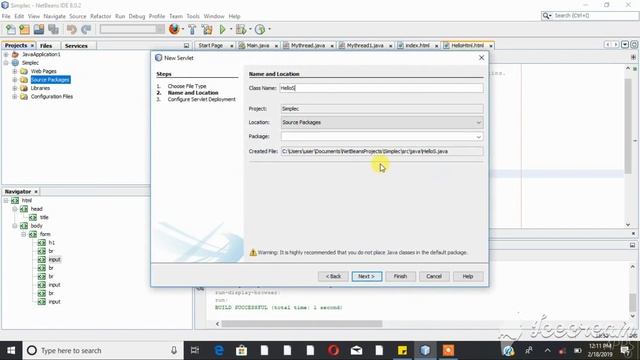Click the Build Project hammer icon
Image resolution: width=640 pixels, height=360 pixels.
tap(192, 29)
